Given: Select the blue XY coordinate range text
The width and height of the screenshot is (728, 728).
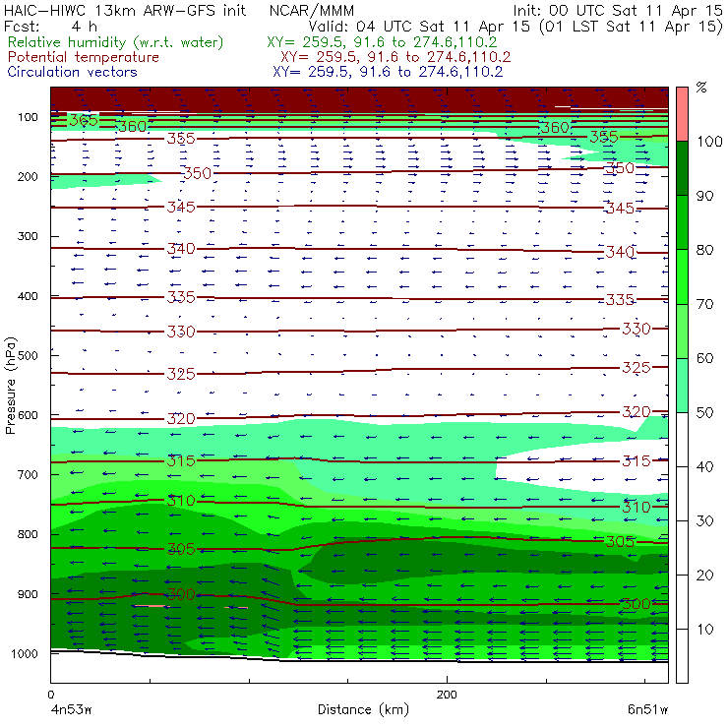Looking at the screenshot, I should coord(388,72).
